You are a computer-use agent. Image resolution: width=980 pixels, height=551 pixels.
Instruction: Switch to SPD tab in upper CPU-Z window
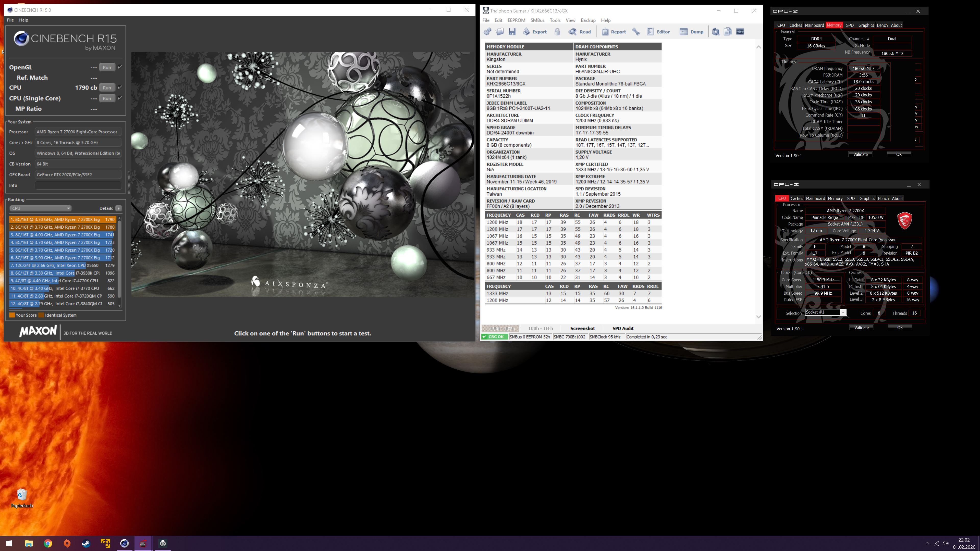850,25
